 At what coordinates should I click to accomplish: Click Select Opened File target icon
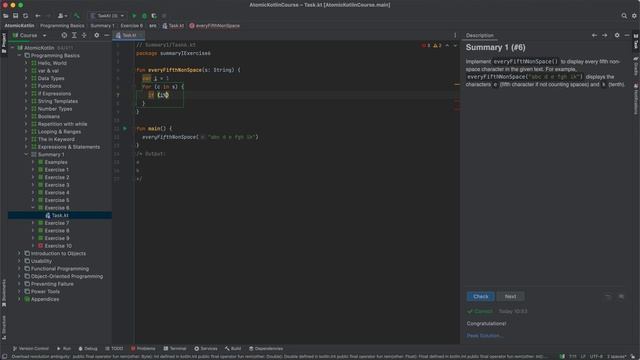tap(64, 36)
